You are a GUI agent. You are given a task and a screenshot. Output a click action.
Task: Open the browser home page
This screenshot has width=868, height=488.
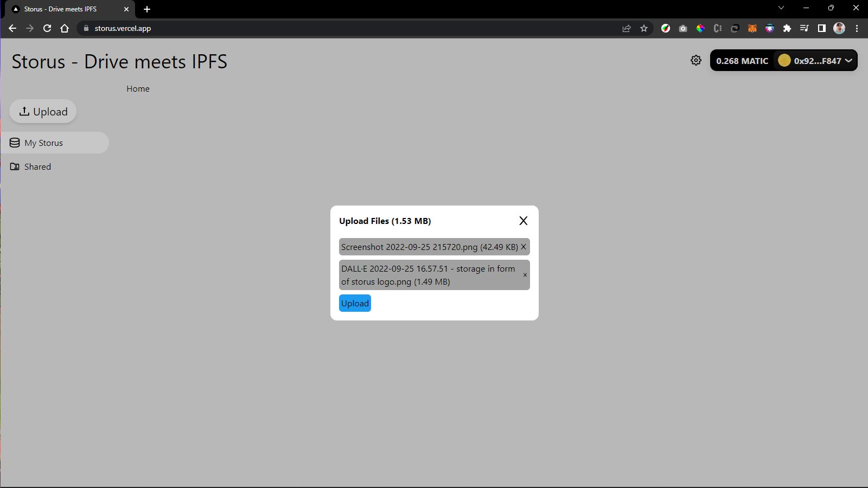65,28
